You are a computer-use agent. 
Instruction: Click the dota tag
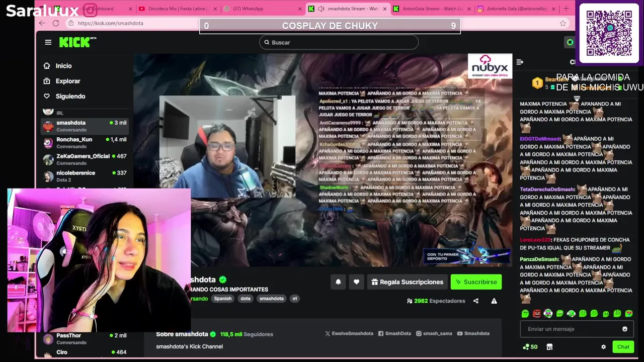(246, 299)
